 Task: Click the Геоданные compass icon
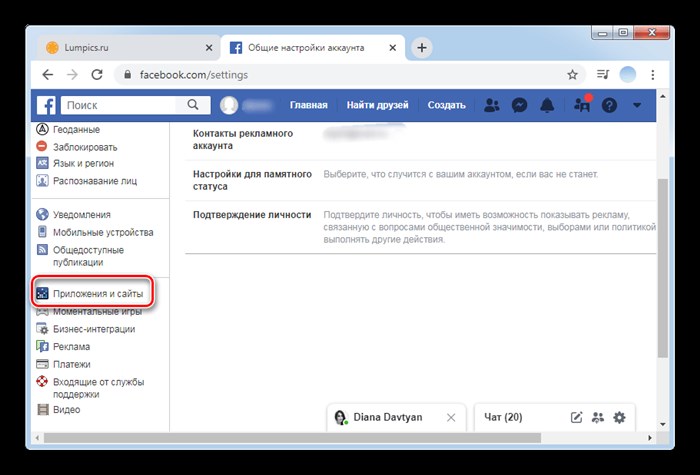tap(42, 129)
